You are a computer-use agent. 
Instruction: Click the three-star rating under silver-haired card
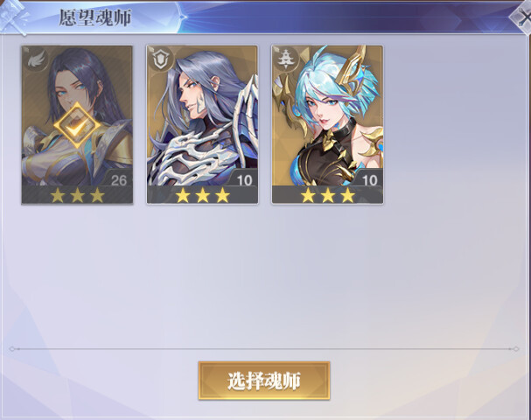tap(202, 195)
